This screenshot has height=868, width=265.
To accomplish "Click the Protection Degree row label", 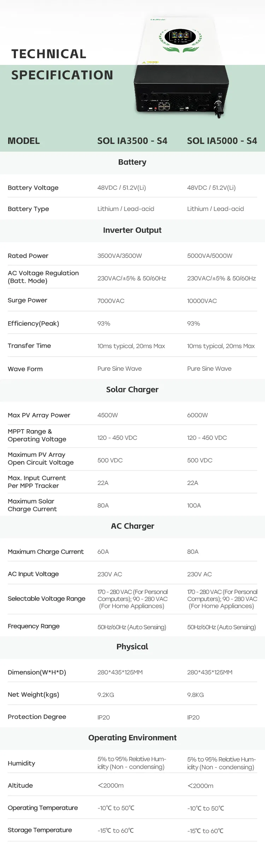I will click(37, 717).
